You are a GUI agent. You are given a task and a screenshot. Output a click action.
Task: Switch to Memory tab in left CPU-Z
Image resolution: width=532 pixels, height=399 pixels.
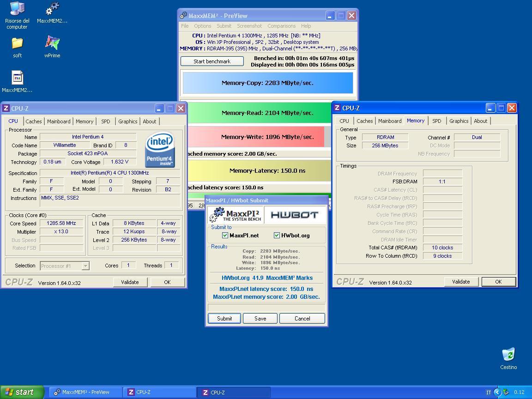pyautogui.click(x=85, y=121)
